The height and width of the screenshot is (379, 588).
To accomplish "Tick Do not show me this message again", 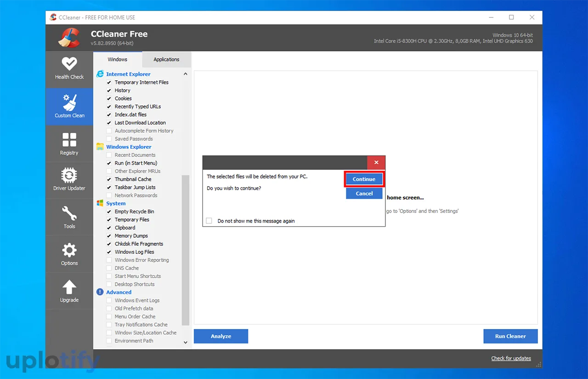I will [209, 221].
